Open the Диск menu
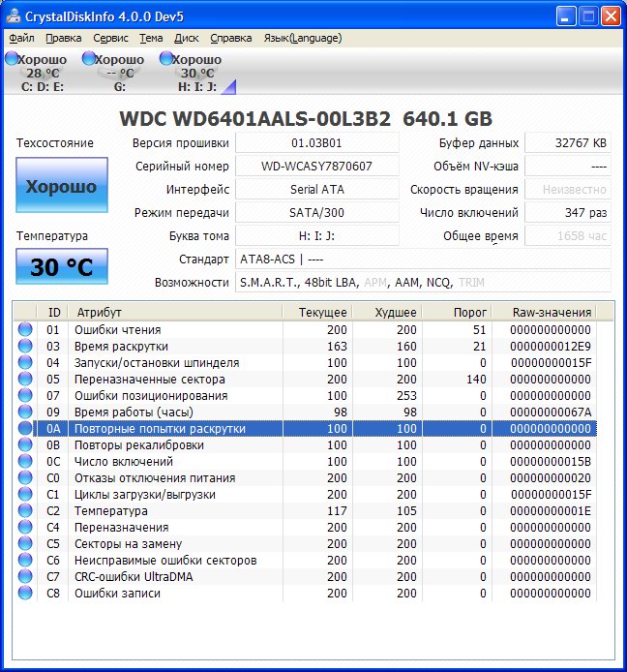 point(187,38)
